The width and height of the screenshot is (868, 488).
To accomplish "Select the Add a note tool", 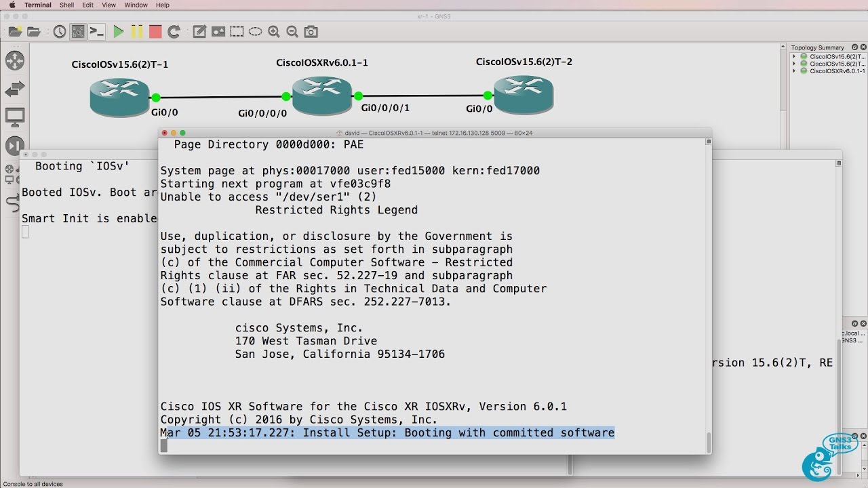I will click(x=199, y=31).
